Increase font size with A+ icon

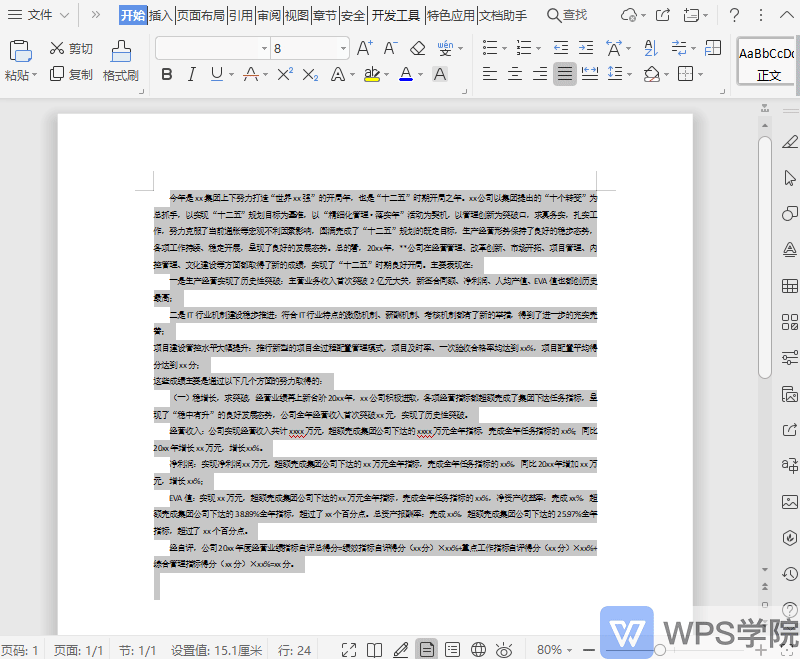[364, 48]
